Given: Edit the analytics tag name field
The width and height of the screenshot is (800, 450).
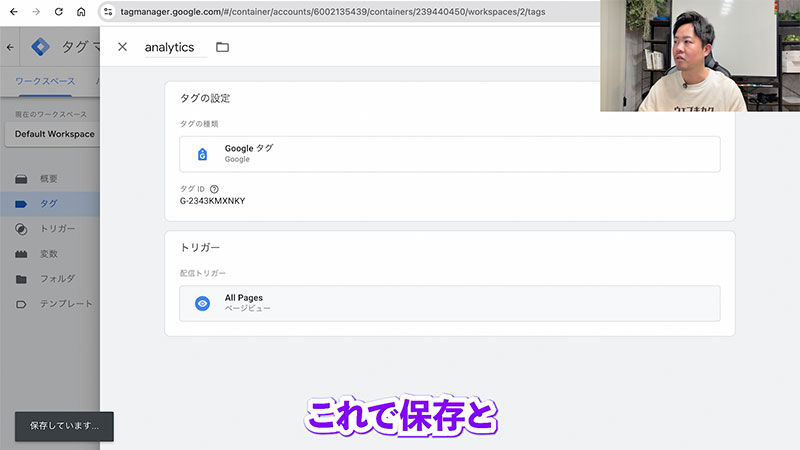Looking at the screenshot, I should coord(176,47).
